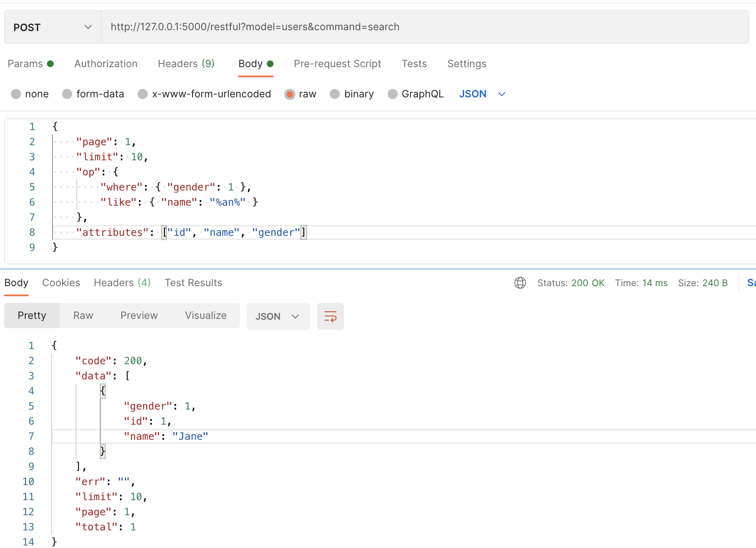Open the response JSON format dropdown

click(278, 316)
